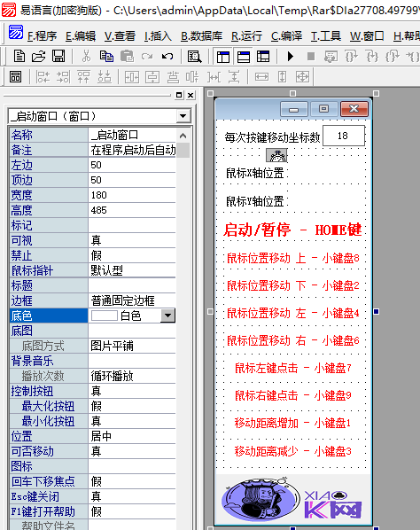Open the C.编译 menu
The width and height of the screenshot is (420, 530).
click(286, 35)
